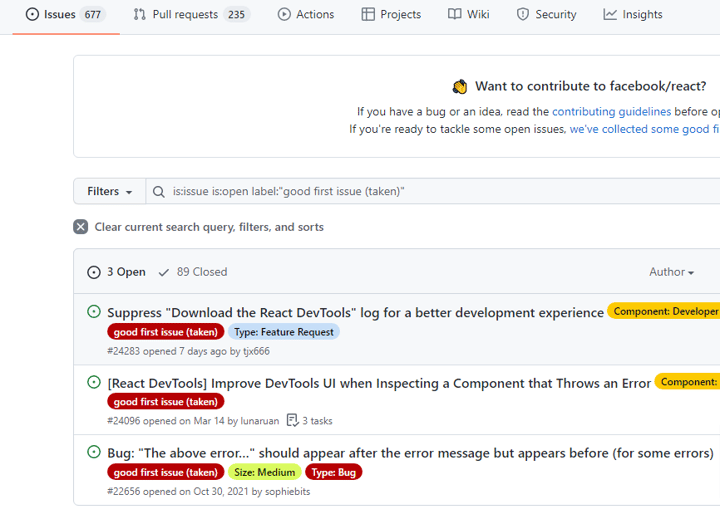Click '#22656 opened on Oct 30, 2021' text

(178, 491)
